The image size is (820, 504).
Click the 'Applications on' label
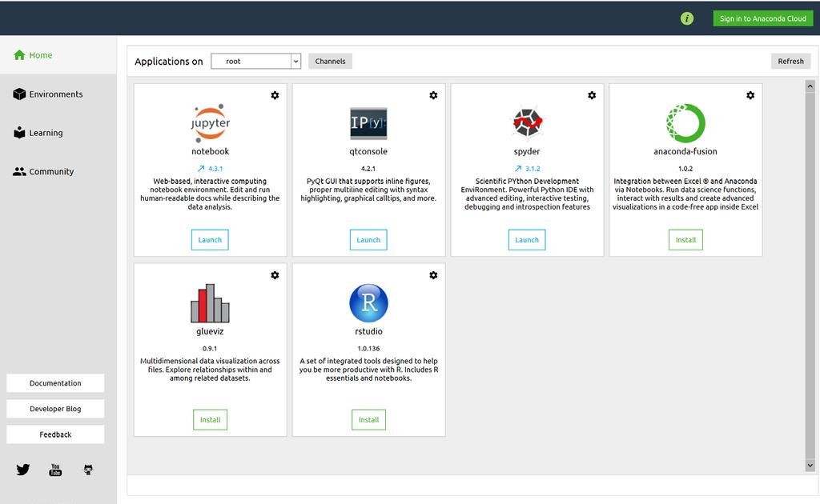pyautogui.click(x=168, y=61)
